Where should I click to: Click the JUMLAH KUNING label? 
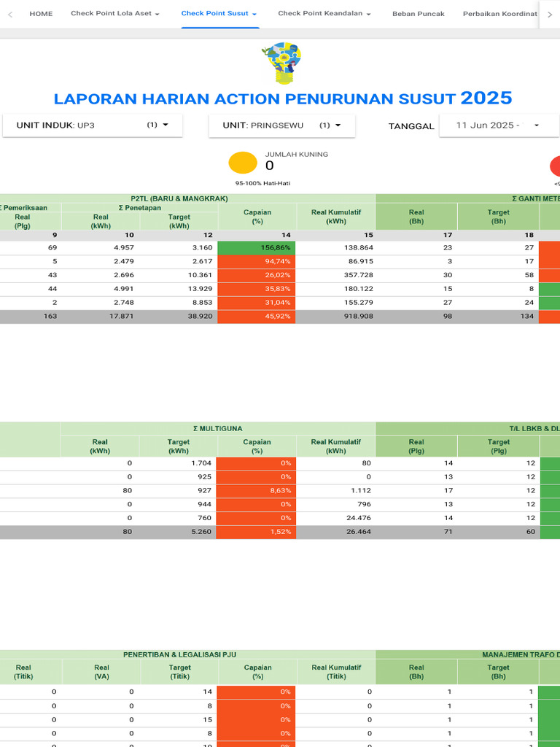297,155
